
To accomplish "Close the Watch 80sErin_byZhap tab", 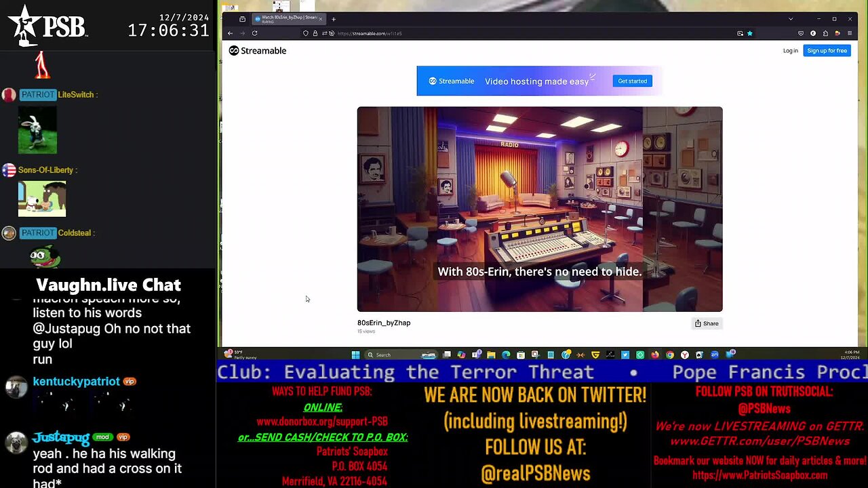I will (321, 19).
